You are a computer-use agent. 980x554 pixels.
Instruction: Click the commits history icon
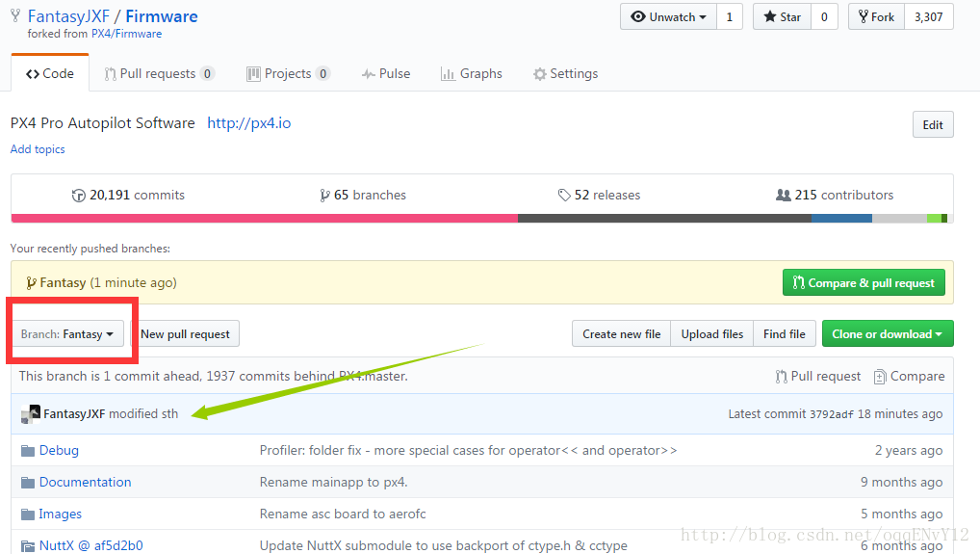click(78, 196)
